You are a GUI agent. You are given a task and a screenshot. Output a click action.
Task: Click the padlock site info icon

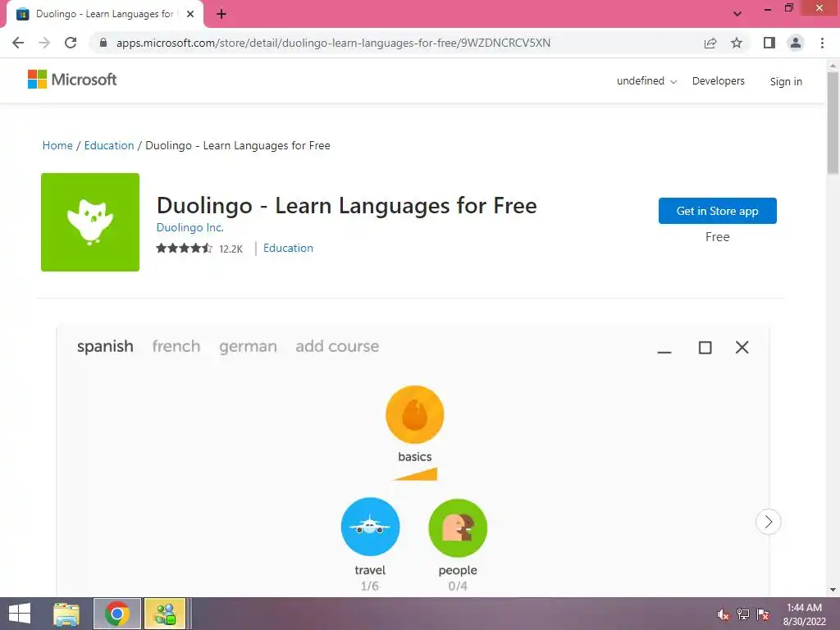click(103, 43)
